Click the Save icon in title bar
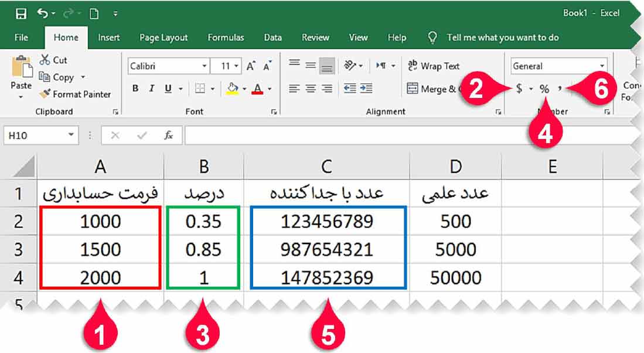This screenshot has width=644, height=353. 21,13
